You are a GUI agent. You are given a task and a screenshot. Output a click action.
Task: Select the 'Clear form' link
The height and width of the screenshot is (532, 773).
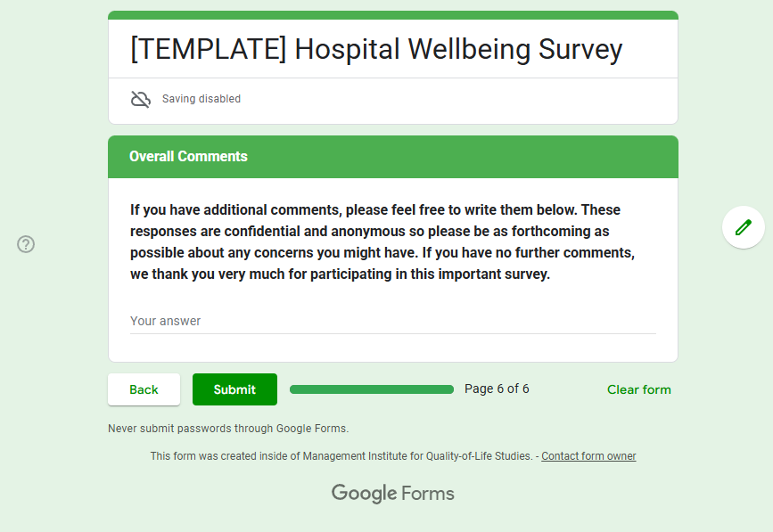[x=638, y=389]
